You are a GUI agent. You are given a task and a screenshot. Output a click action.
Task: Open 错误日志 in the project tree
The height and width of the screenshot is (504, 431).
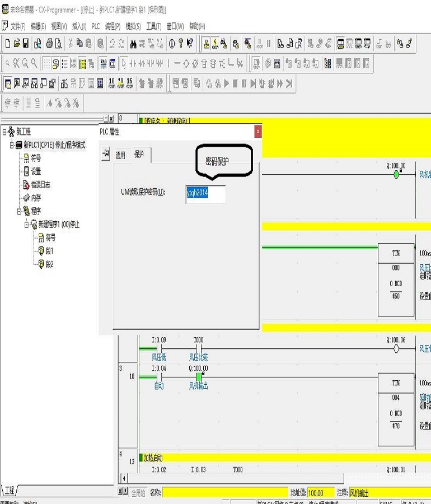pos(40,185)
